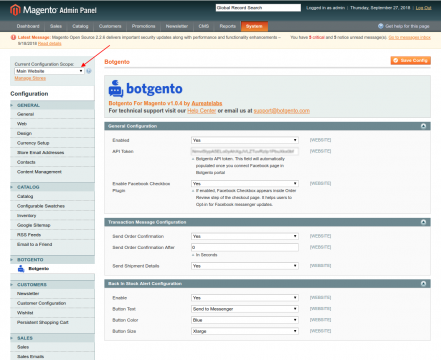Open the CMS menu
441x360 pixels.
coord(204,26)
